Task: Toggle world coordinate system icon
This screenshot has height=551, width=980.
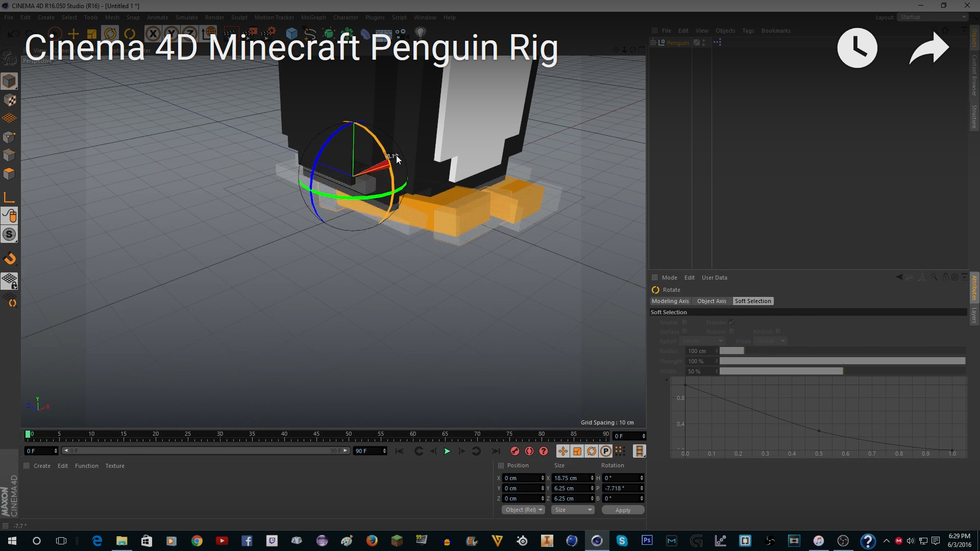Action: [x=209, y=34]
